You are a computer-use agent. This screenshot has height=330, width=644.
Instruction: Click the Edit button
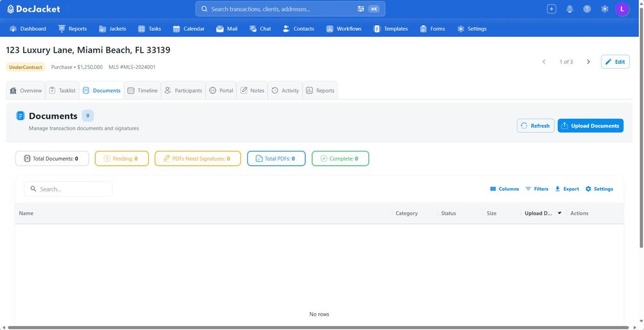(x=615, y=62)
